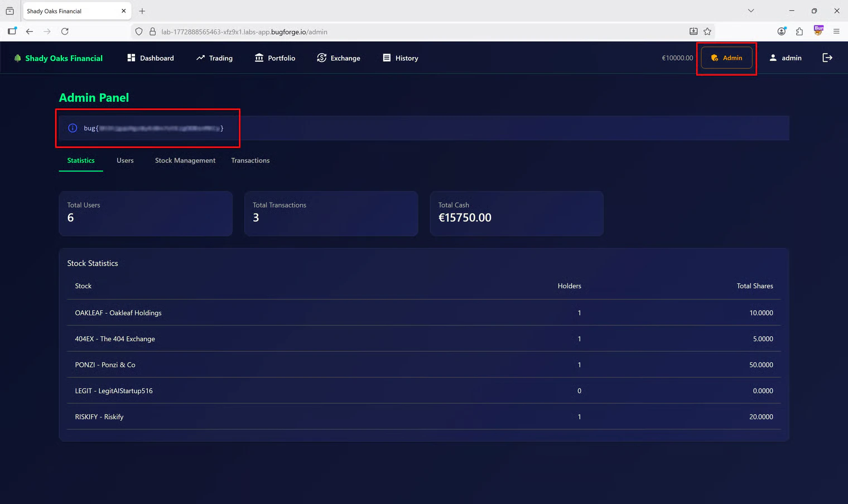View the History page

(x=401, y=58)
